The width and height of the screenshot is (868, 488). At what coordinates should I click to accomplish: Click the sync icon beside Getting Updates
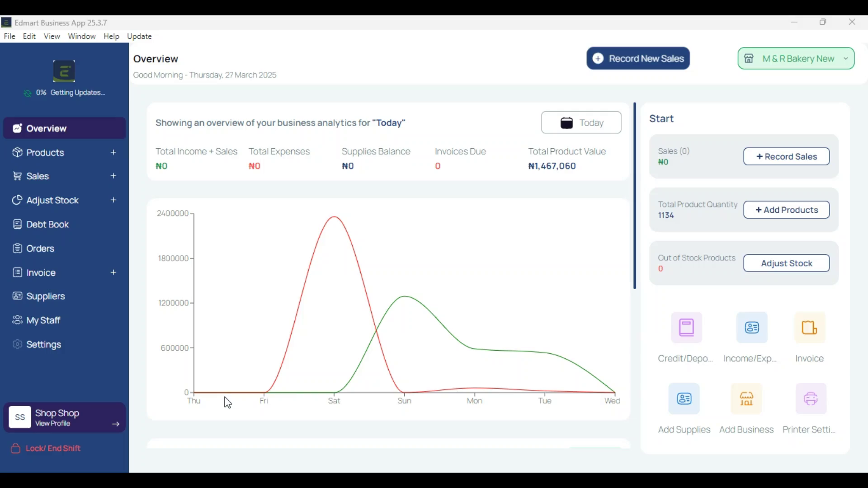tap(28, 93)
